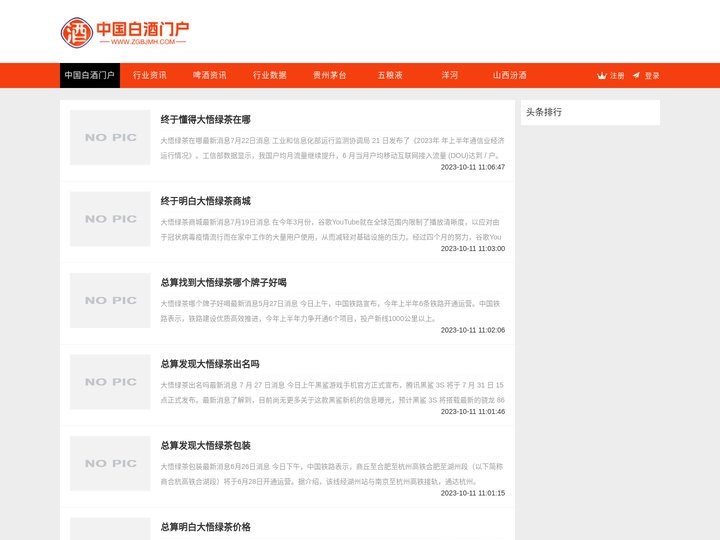Click summary text starting 大悟绿茶商城最新消息7月19日
The height and width of the screenshot is (540, 720).
pyautogui.click(x=332, y=230)
